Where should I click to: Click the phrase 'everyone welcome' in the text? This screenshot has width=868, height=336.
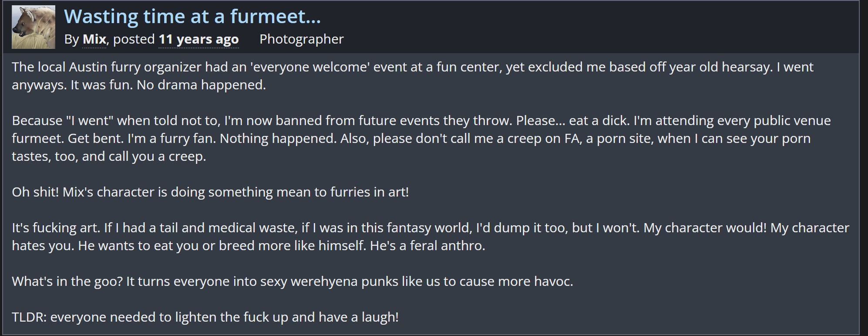(x=309, y=67)
